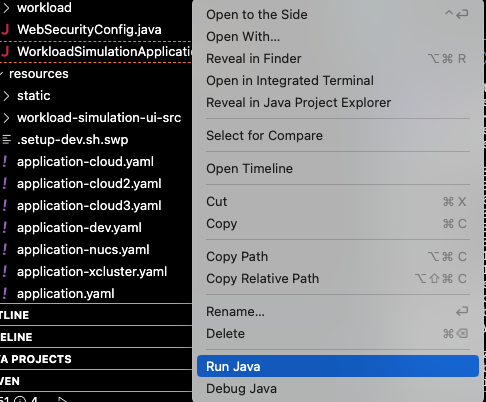Screen dimensions: 486x402
Task: Expand the static folder chevron
Action: tap(6, 96)
